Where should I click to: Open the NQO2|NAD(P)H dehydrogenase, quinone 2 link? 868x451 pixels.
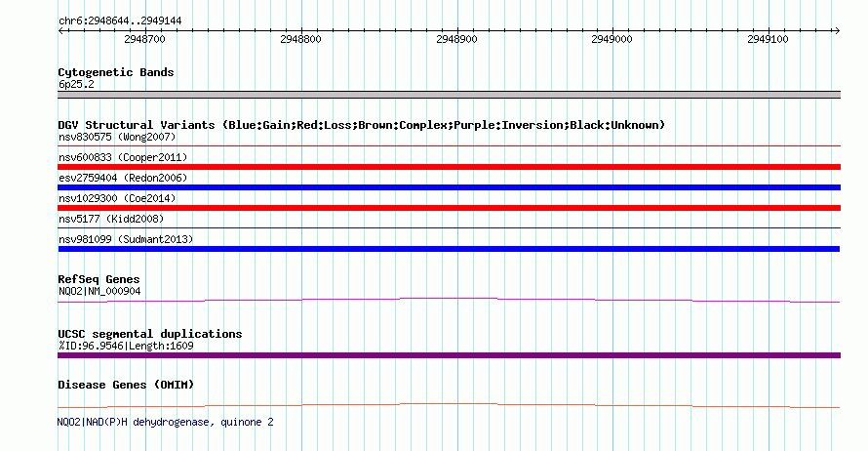[x=166, y=422]
